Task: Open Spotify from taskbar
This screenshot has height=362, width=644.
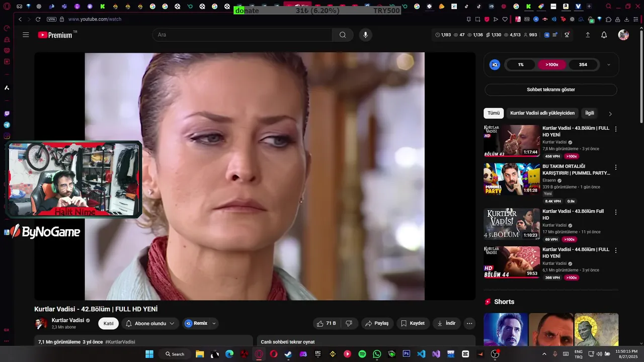Action: [362, 354]
